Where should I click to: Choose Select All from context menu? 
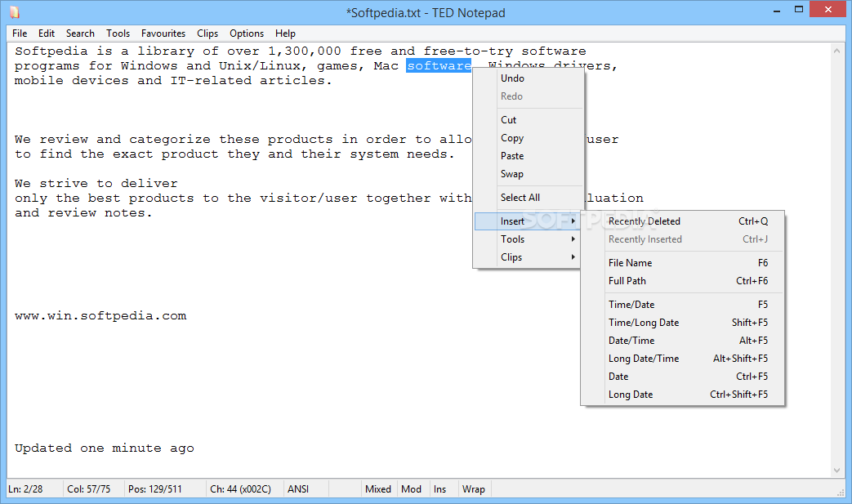tap(529, 198)
